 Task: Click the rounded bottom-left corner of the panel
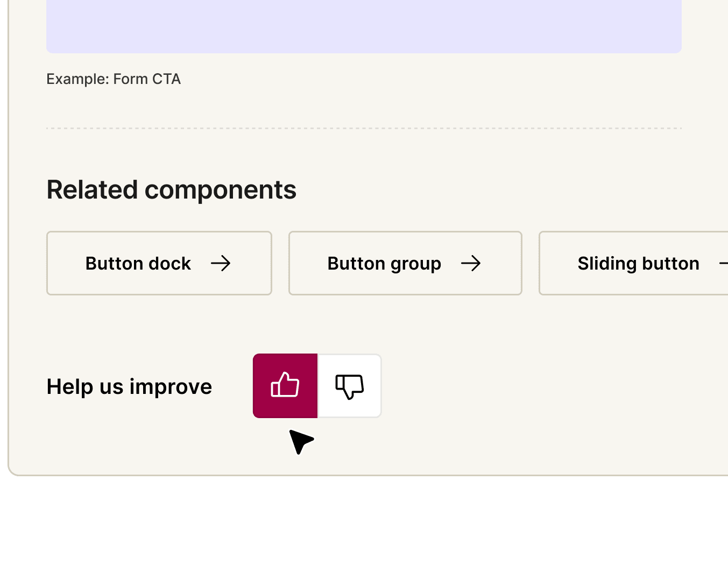click(x=13, y=470)
